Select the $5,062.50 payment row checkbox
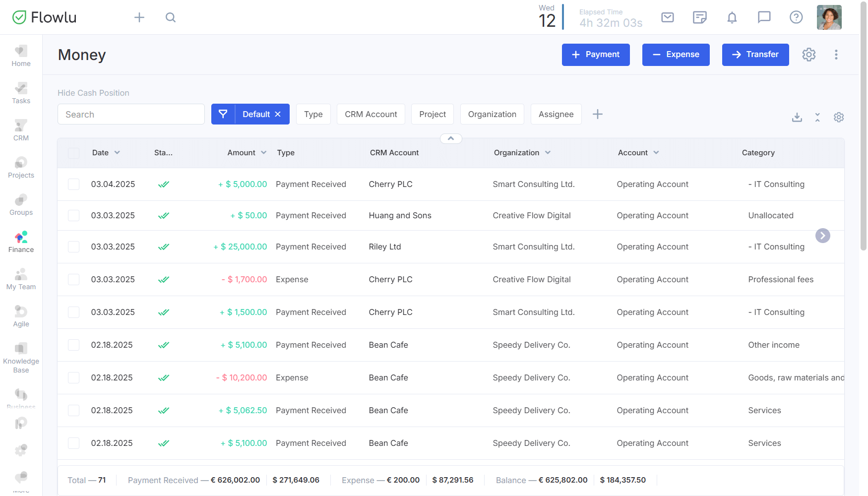868x496 pixels. pyautogui.click(x=73, y=410)
